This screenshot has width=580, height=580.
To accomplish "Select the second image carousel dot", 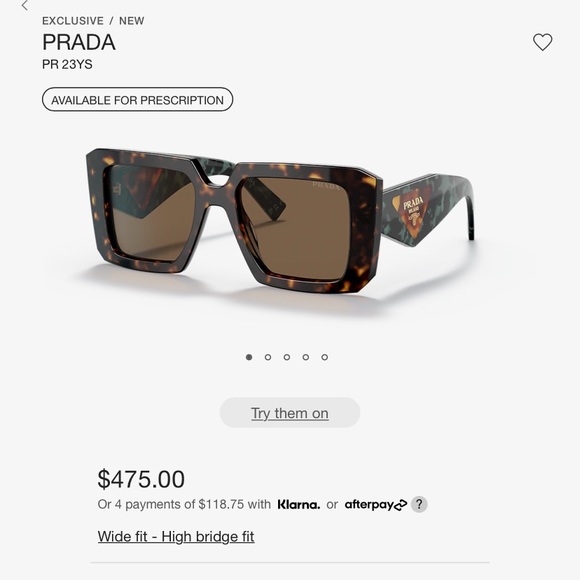I will pyautogui.click(x=268, y=357).
